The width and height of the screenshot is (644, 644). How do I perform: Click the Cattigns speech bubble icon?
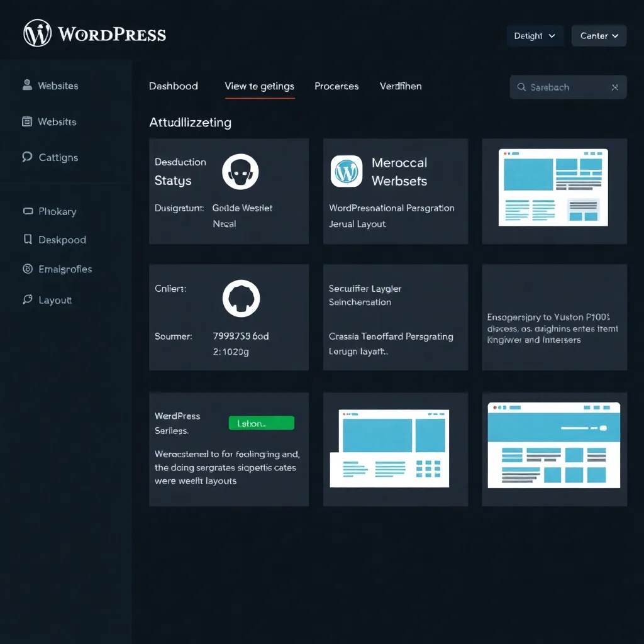tap(27, 157)
